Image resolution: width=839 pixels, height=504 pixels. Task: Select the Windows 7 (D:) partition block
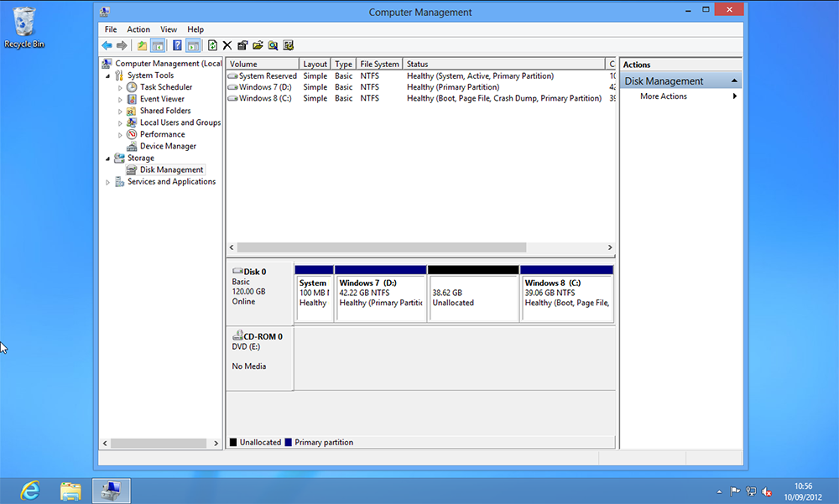(380, 294)
